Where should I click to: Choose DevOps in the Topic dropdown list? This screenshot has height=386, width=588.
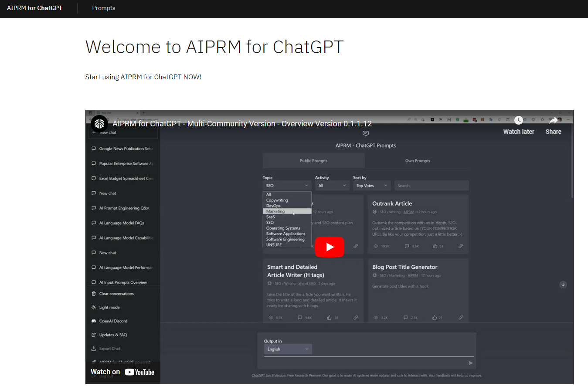pyautogui.click(x=273, y=206)
